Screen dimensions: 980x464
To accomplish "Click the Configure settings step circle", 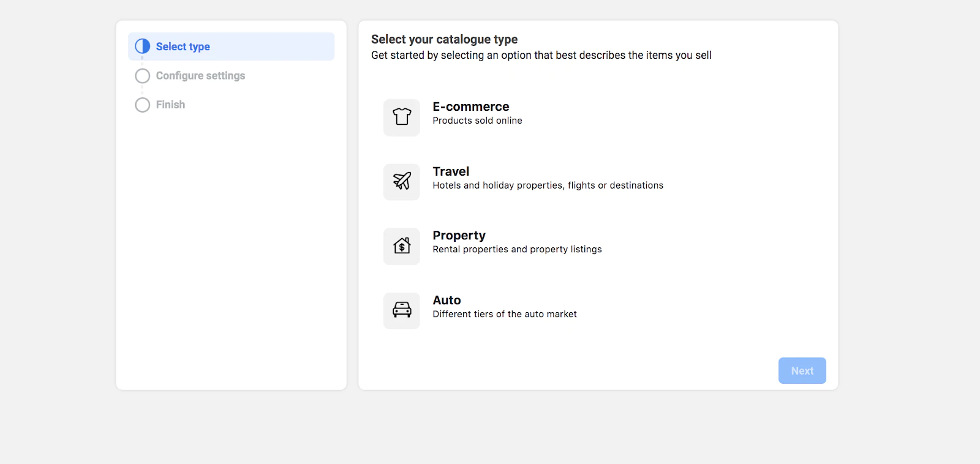I will [x=143, y=76].
